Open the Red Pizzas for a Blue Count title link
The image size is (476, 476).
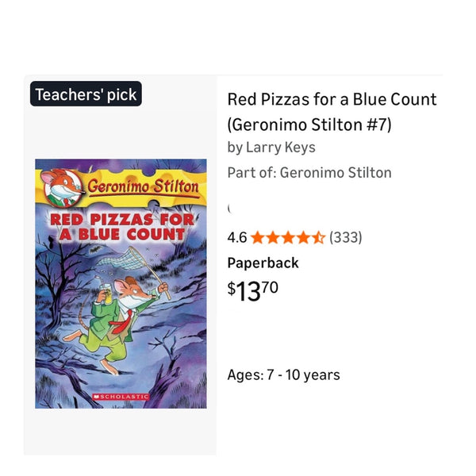(x=332, y=111)
